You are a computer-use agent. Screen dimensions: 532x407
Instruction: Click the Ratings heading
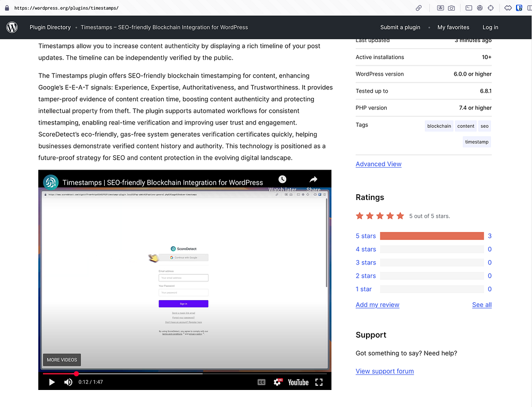point(370,197)
